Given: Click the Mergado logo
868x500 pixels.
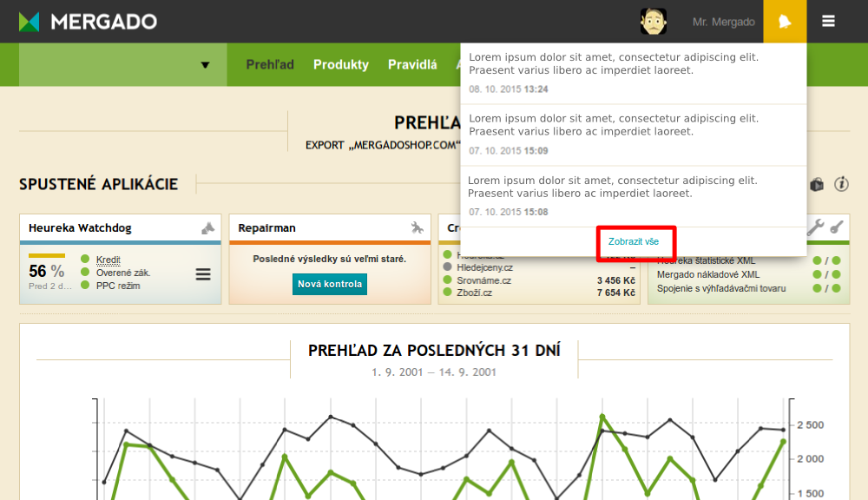Looking at the screenshot, I should click(88, 22).
